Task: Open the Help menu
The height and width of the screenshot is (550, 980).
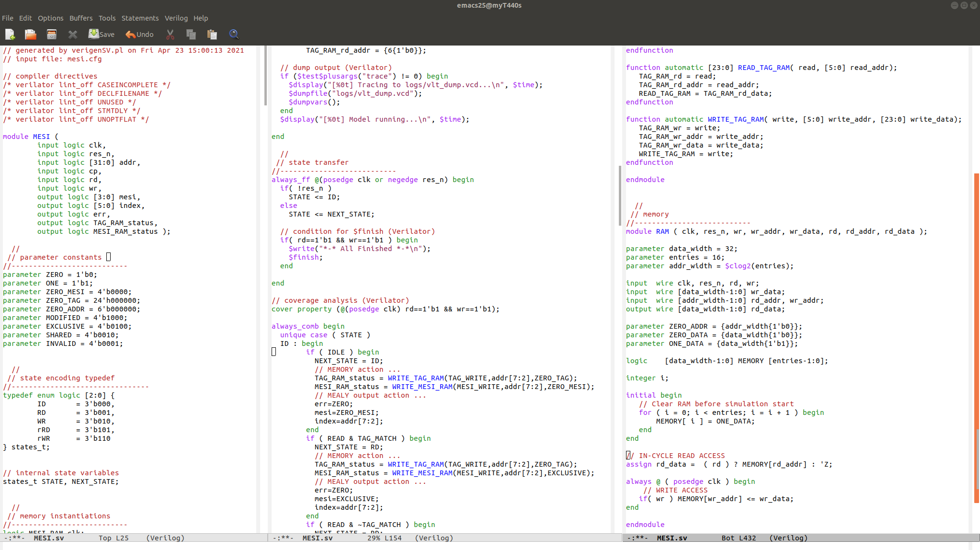Action: pos(201,18)
